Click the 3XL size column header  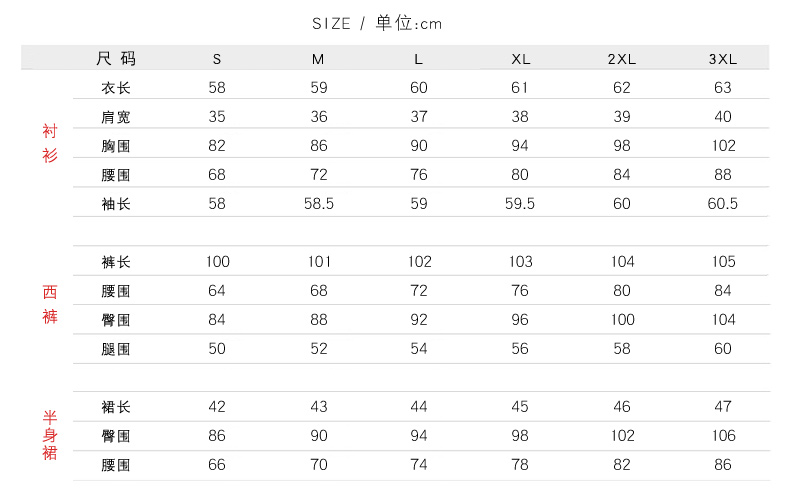pos(722,59)
